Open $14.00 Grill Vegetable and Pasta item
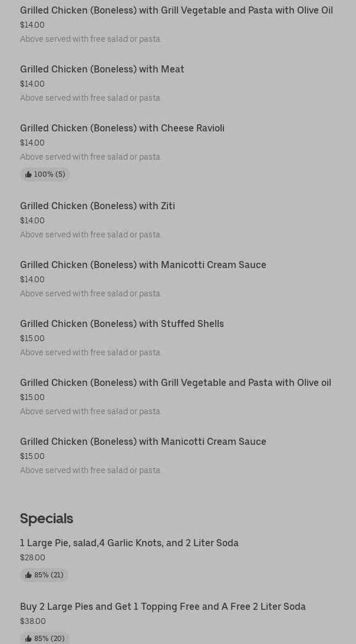The width and height of the screenshot is (356, 644). (x=176, y=11)
